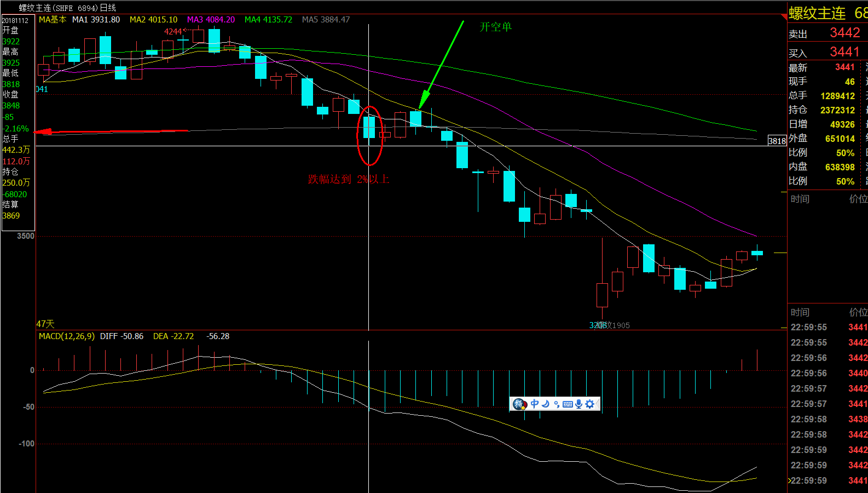Toggle Chinese punctuation icon in IME bar
The height and width of the screenshot is (493, 868).
coord(557,404)
